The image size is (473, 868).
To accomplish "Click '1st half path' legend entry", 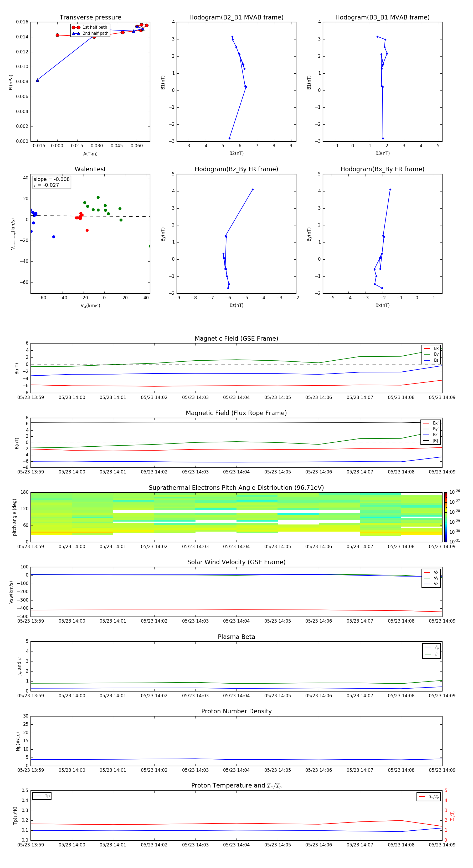I will [90, 27].
